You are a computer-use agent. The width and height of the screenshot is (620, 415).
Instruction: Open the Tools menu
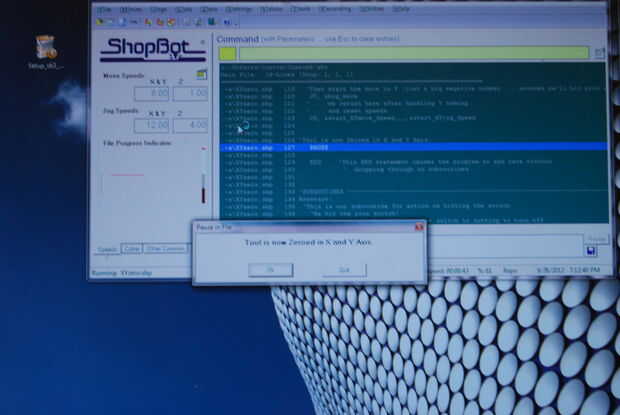pos(301,9)
